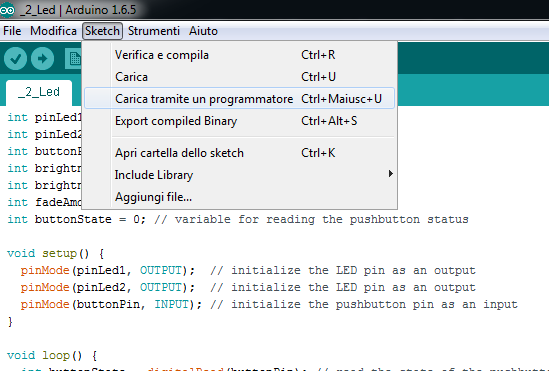This screenshot has width=549, height=371.
Task: Open the File menu
Action: 12,31
